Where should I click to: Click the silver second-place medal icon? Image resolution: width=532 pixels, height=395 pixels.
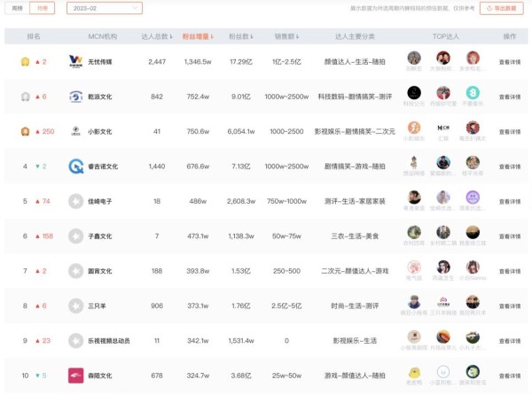pos(25,97)
